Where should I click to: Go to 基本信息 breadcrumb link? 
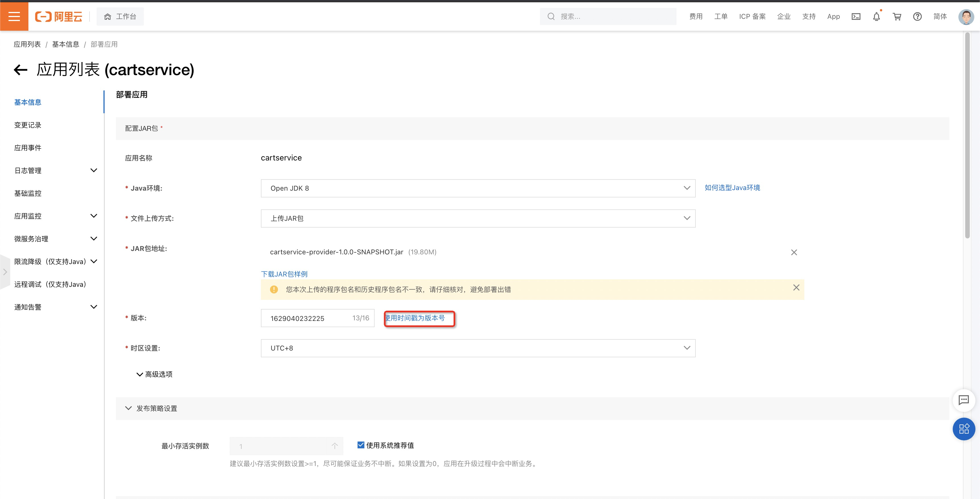tap(65, 44)
